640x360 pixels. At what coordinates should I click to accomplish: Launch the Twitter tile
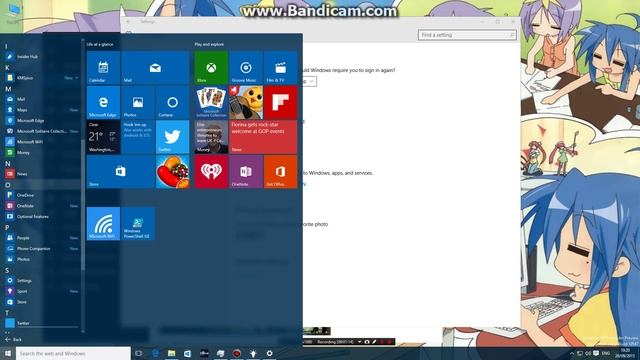click(173, 137)
